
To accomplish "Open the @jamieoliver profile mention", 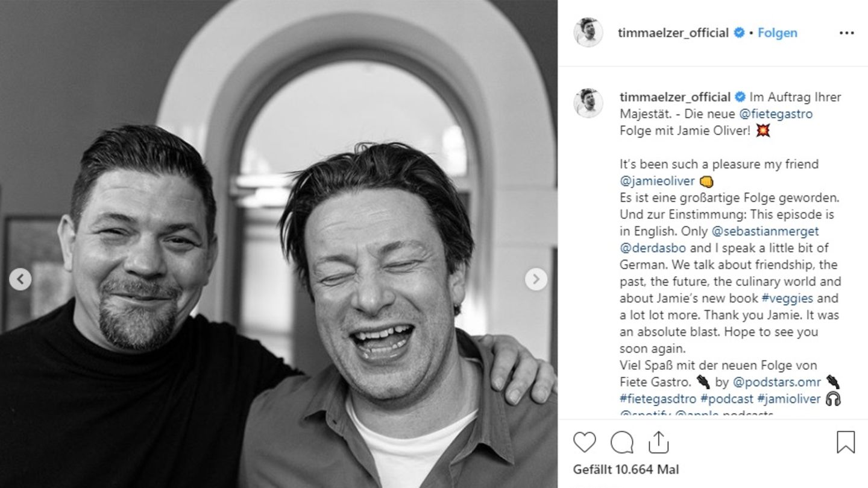I will tap(657, 181).
